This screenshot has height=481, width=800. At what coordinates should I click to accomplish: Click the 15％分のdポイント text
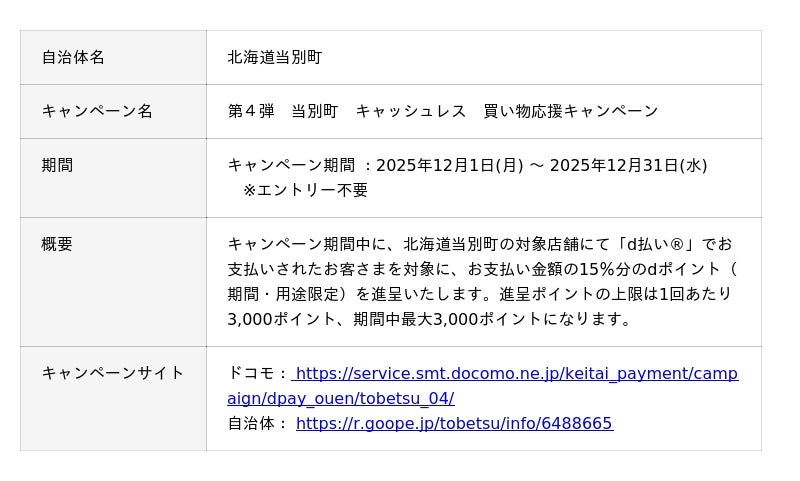(650, 269)
